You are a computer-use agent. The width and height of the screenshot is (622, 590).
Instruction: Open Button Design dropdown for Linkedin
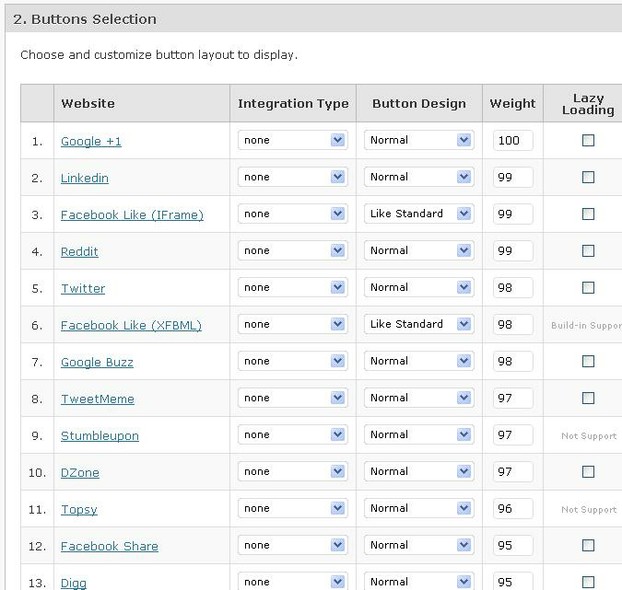(419, 177)
